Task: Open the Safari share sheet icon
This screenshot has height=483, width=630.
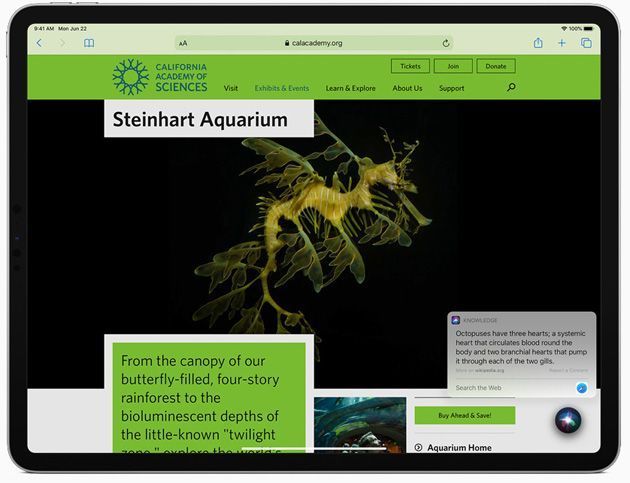Action: tap(538, 43)
